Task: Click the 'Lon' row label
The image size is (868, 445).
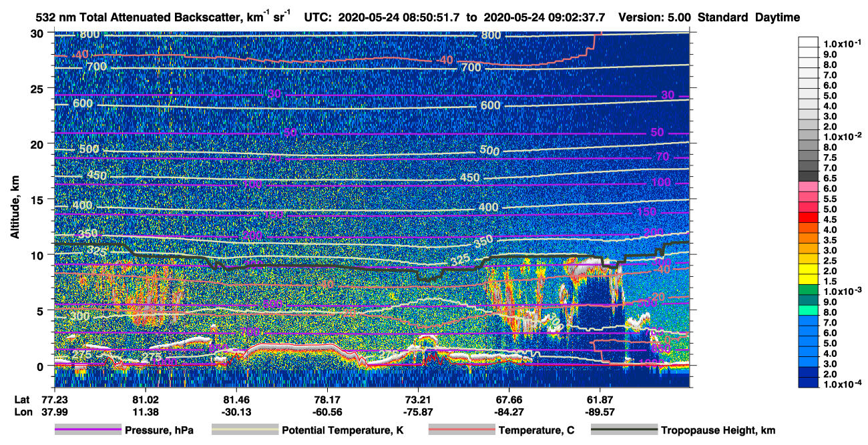Action: click(23, 412)
